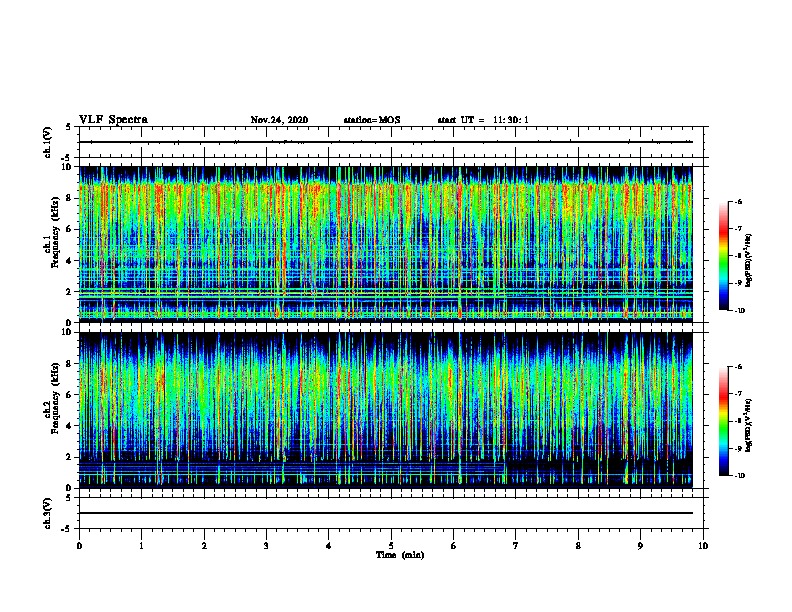This screenshot has width=792, height=612.
Task: Click the ch.1 colorbar log(PSD) label
Action: pos(749,260)
